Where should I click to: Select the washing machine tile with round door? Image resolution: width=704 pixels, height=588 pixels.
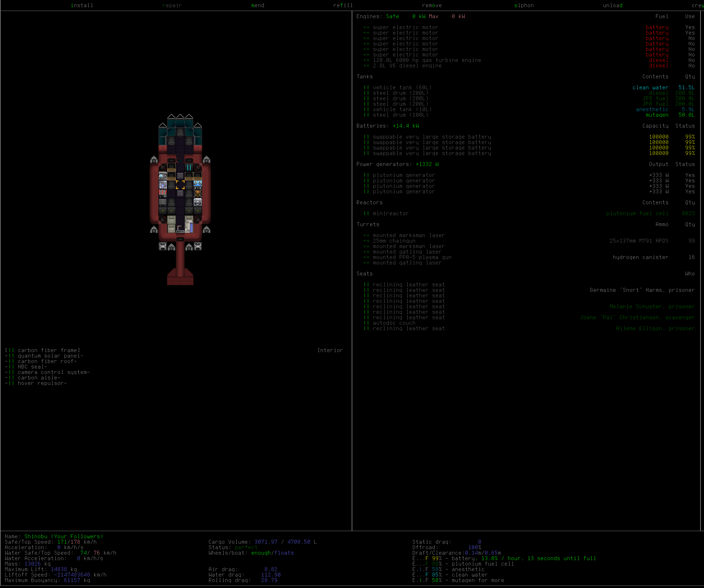pos(198,202)
